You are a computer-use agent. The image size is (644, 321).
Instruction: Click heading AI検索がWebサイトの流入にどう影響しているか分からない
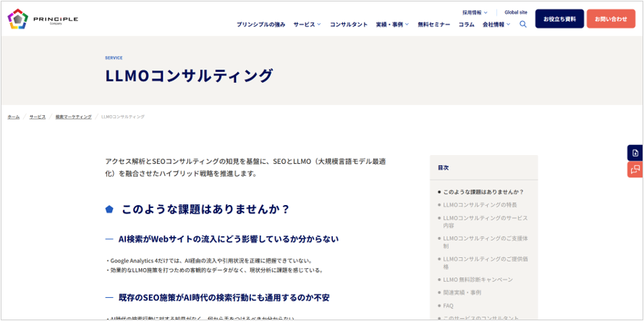click(x=229, y=238)
